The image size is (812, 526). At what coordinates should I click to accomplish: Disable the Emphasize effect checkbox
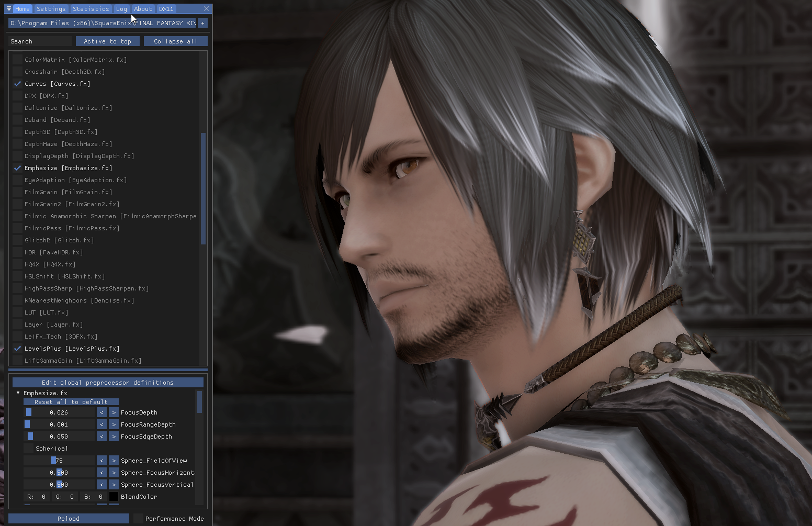click(x=17, y=168)
